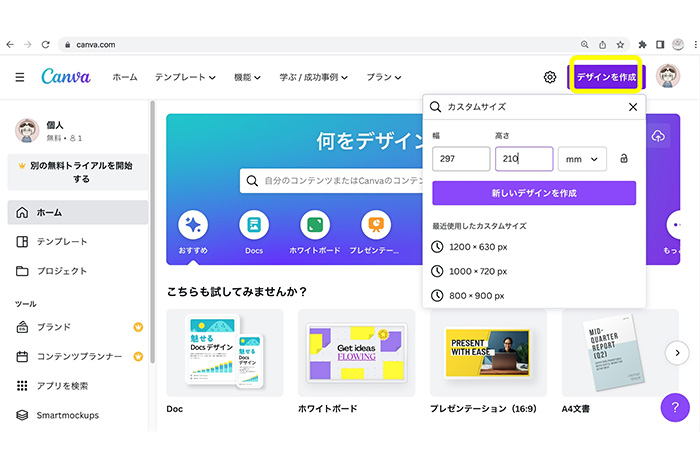Image resolution: width=700 pixels, height=467 pixels.
Task: Open the browser three-dot menu
Action: [x=695, y=45]
